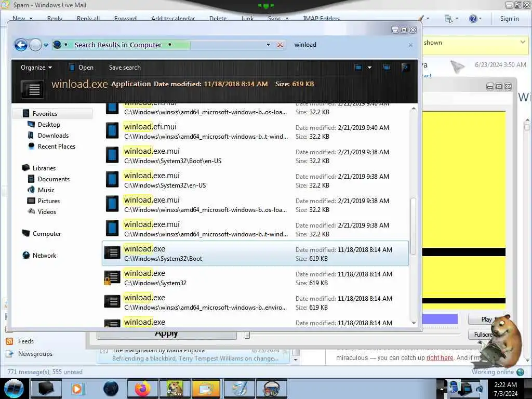532x399 pixels.
Task: Open view options dropdown arrow
Action: (369, 68)
